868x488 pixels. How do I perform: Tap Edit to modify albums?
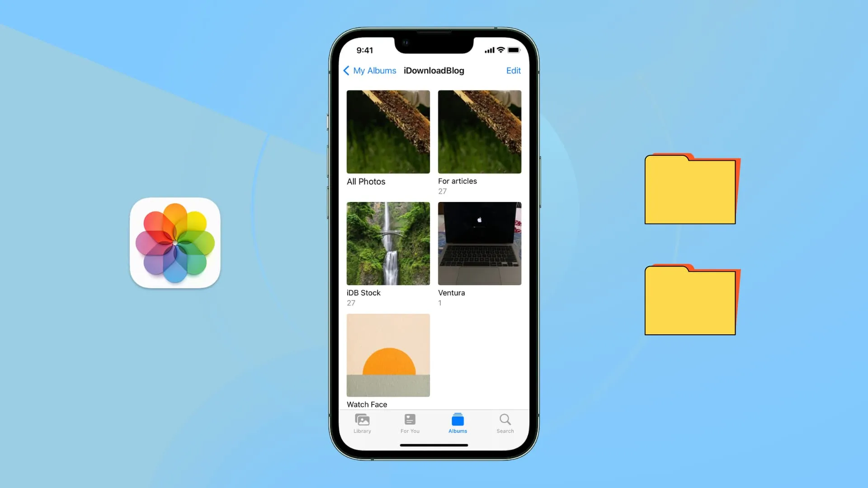click(x=513, y=70)
